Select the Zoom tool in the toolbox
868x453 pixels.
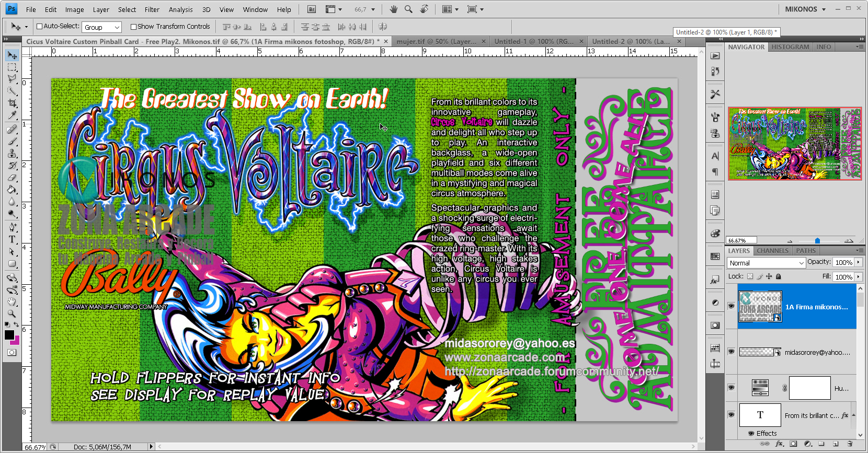tap(12, 314)
